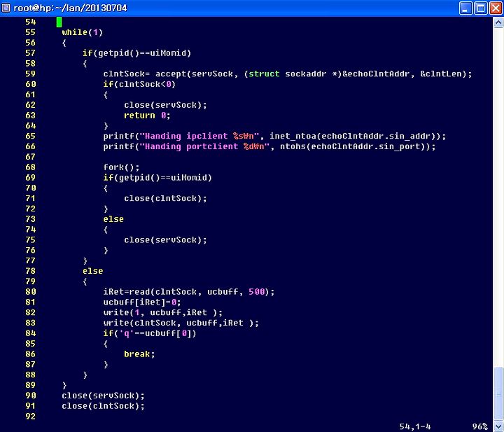Click 'iRet=read(clntSock, ucbuff, 500);' on line 80
This screenshot has width=504, height=432.
(x=189, y=292)
